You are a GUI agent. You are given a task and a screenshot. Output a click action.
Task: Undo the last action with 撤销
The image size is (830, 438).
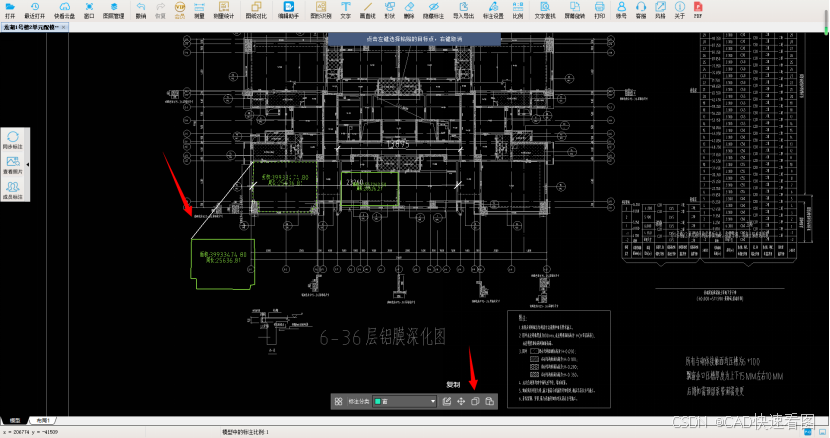pyautogui.click(x=141, y=10)
